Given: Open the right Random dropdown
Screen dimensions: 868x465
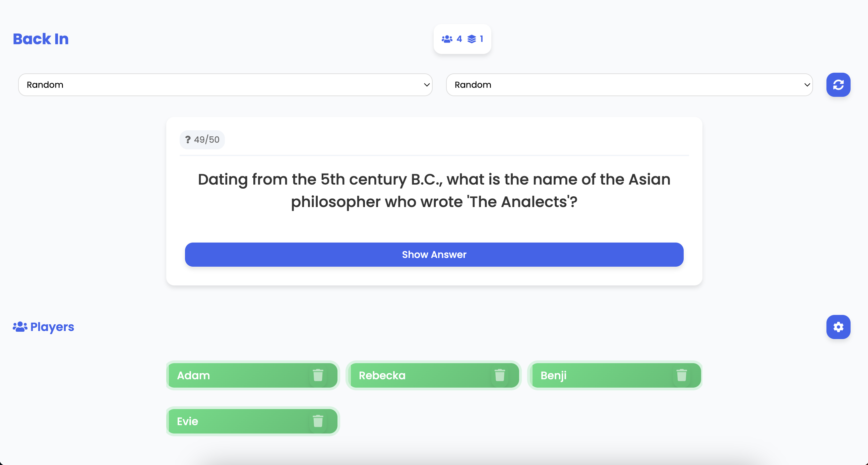Looking at the screenshot, I should [629, 84].
